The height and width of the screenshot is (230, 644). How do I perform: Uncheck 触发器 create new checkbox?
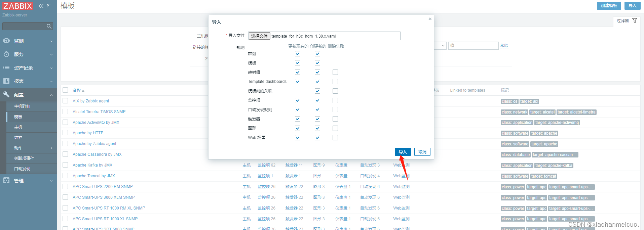pyautogui.click(x=317, y=119)
